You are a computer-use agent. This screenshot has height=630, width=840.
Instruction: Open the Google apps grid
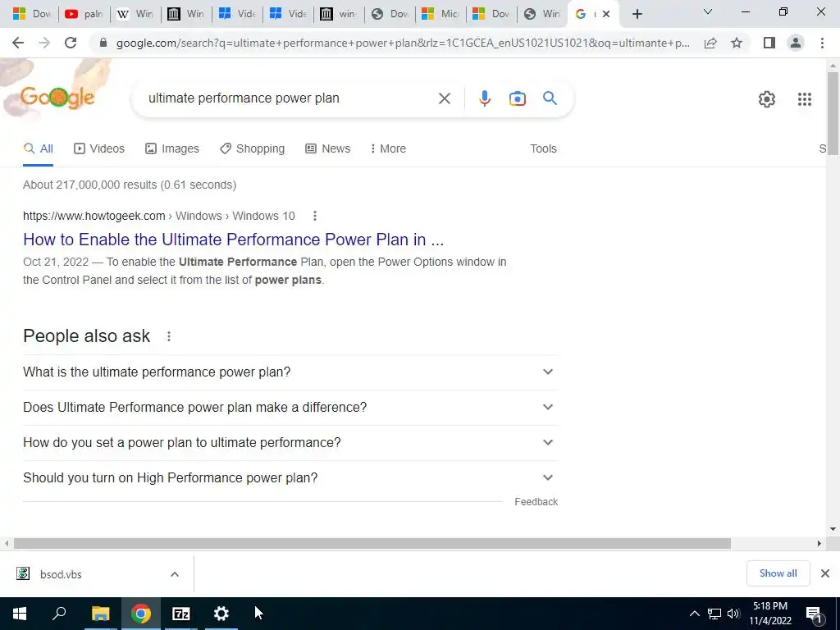coord(804,99)
